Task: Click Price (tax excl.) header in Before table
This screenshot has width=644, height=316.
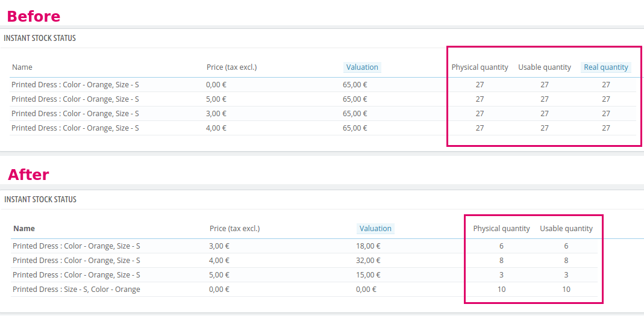Action: click(232, 67)
